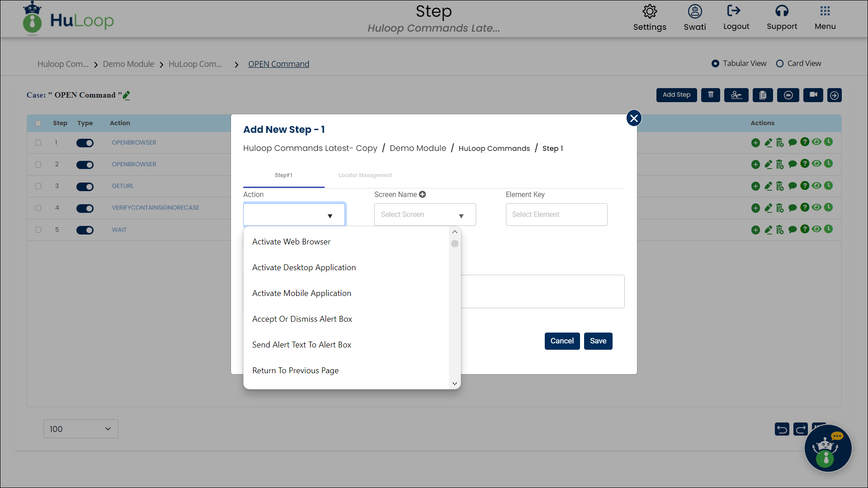Toggle the type switch for step 2 OPENBROWSER
This screenshot has width=868, height=488.
tap(85, 165)
